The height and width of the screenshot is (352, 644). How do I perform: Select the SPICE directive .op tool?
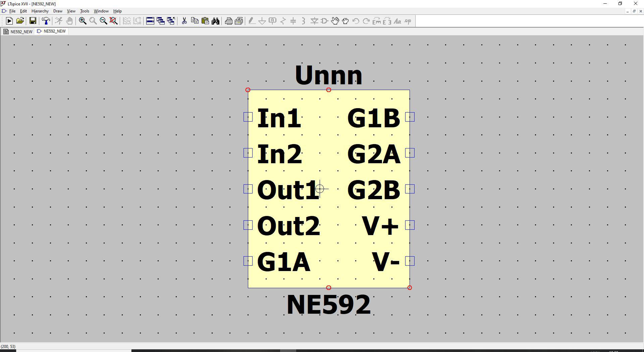(x=408, y=21)
